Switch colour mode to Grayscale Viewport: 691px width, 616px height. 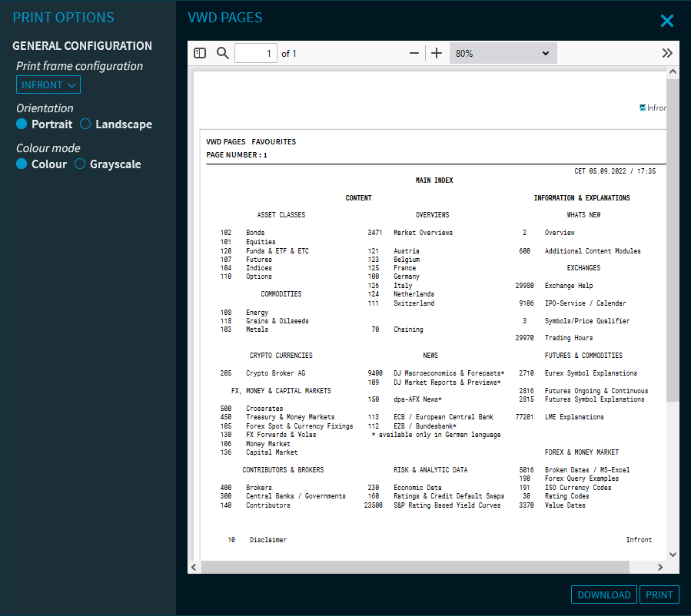point(80,164)
